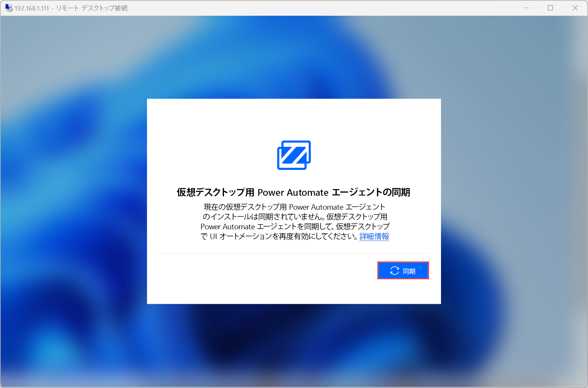
Task: Click the dialog heading 仮想デスクトップ用 Power Automate エージェントの同期
Action: (293, 192)
